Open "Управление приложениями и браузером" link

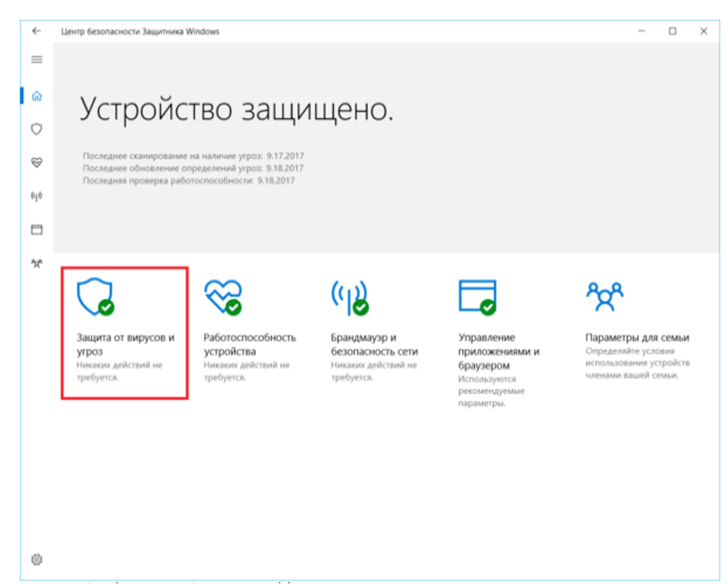coord(499,351)
